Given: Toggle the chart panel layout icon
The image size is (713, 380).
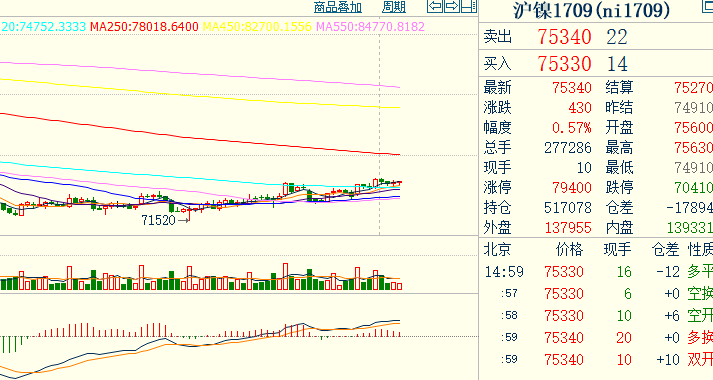Looking at the screenshot, I should tap(468, 6).
